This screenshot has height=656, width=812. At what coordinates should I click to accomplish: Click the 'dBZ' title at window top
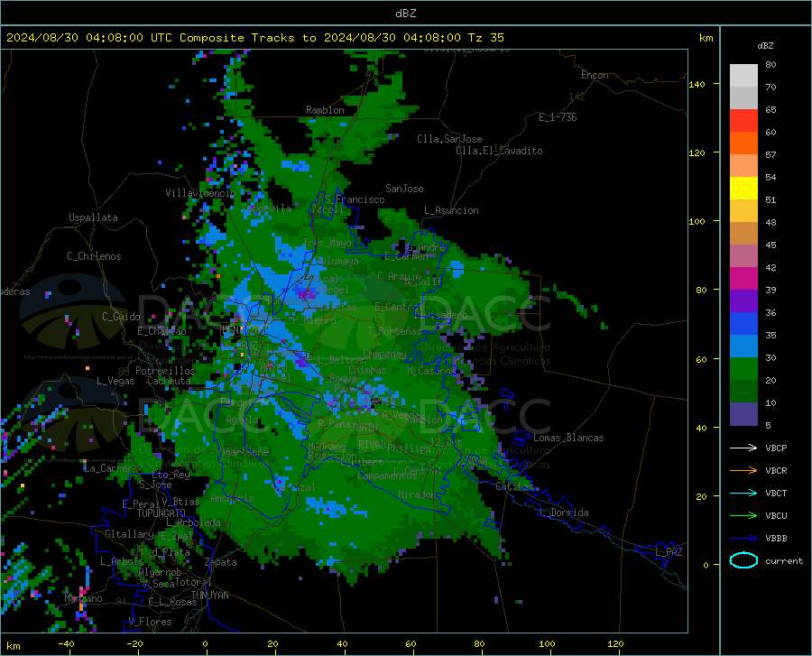(x=405, y=14)
